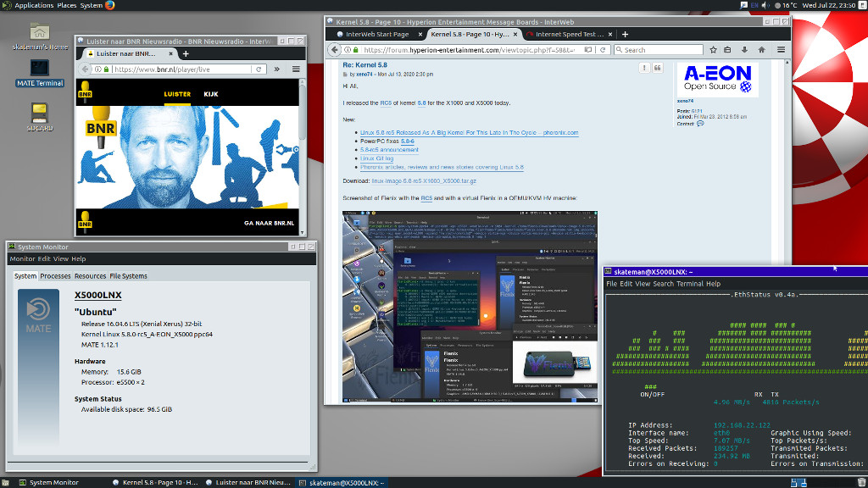Image resolution: width=868 pixels, height=488 pixels.
Task: Switch to InterWeb Start Page tab
Action: click(x=377, y=34)
